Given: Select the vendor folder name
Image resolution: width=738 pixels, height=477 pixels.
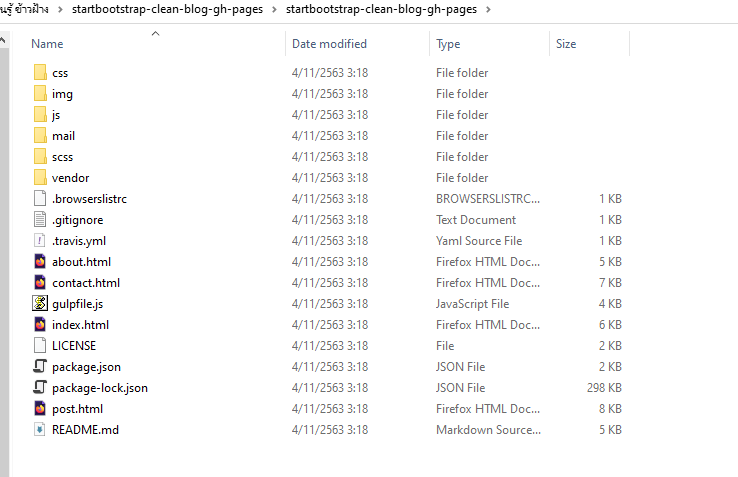Looking at the screenshot, I should pyautogui.click(x=71, y=178).
